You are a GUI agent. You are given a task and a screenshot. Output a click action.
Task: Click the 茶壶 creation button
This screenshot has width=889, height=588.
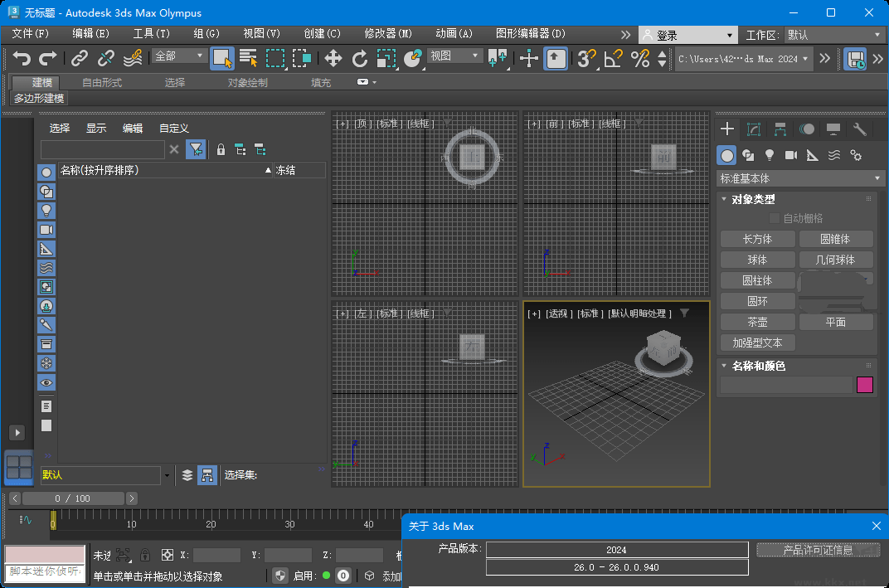pos(757,322)
